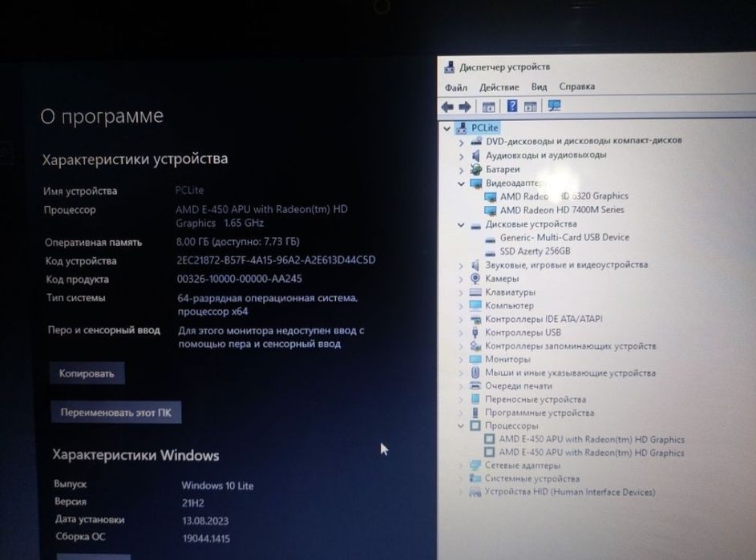Click the blue Help question-mark toolbar icon
Screen dimensions: 756x560
click(512, 106)
